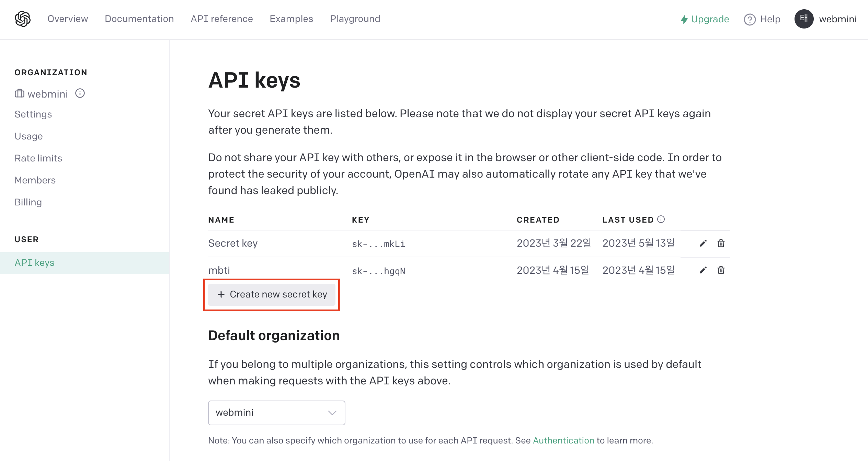Click the OpenAI logo icon
This screenshot has height=461, width=868.
(23, 19)
